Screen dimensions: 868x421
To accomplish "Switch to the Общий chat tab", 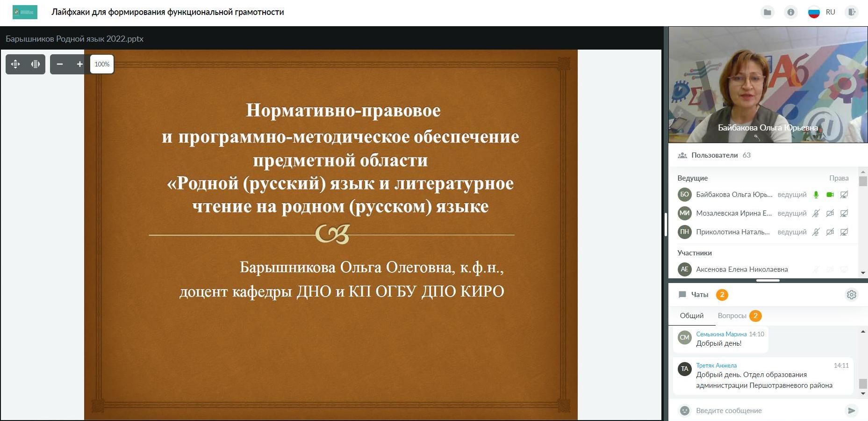I will (692, 316).
